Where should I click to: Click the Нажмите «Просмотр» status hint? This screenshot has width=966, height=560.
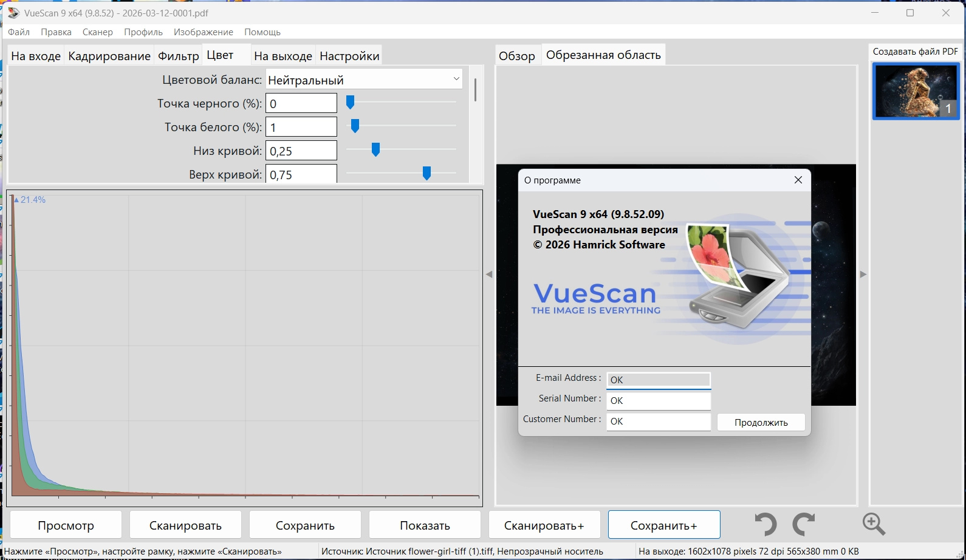click(x=143, y=551)
